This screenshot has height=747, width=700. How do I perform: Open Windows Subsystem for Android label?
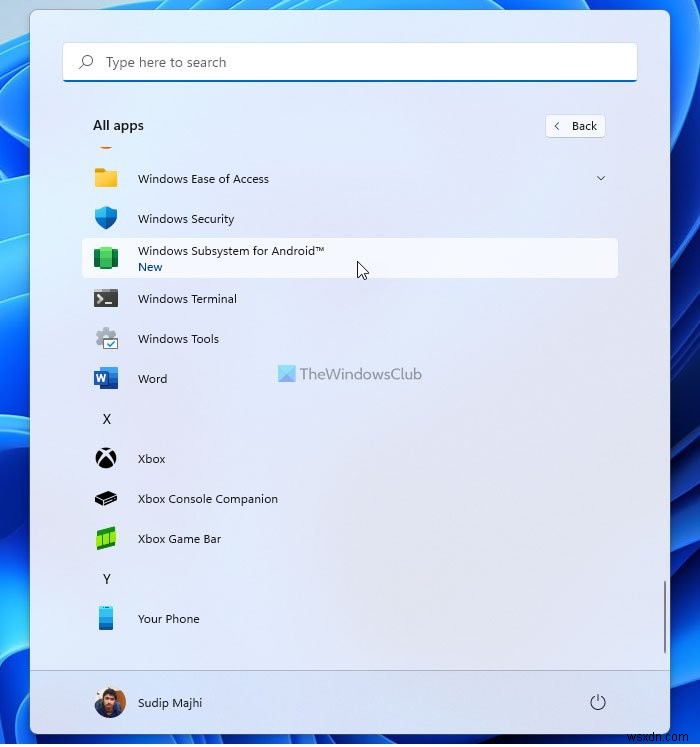click(231, 251)
